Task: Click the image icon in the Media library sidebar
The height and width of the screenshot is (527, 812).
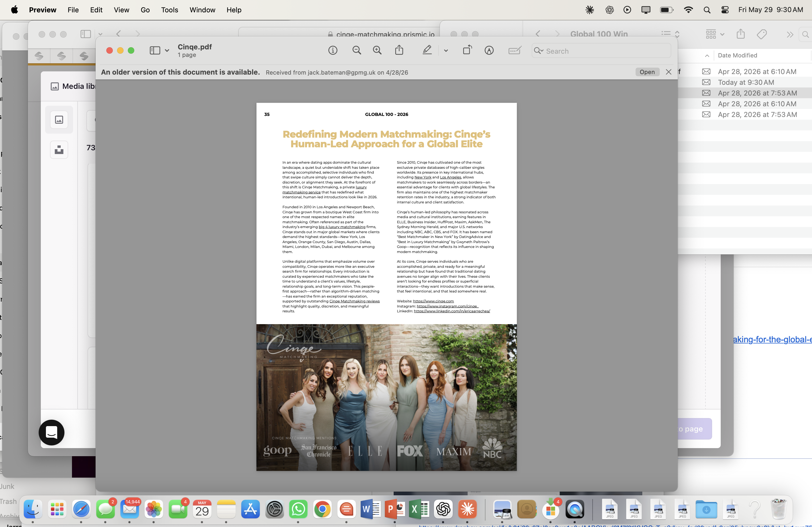Action: tap(59, 120)
